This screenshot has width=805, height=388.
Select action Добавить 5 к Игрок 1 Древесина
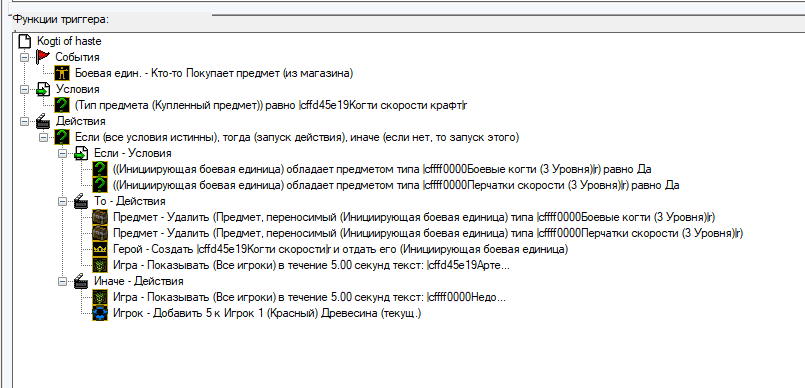[x=266, y=313]
